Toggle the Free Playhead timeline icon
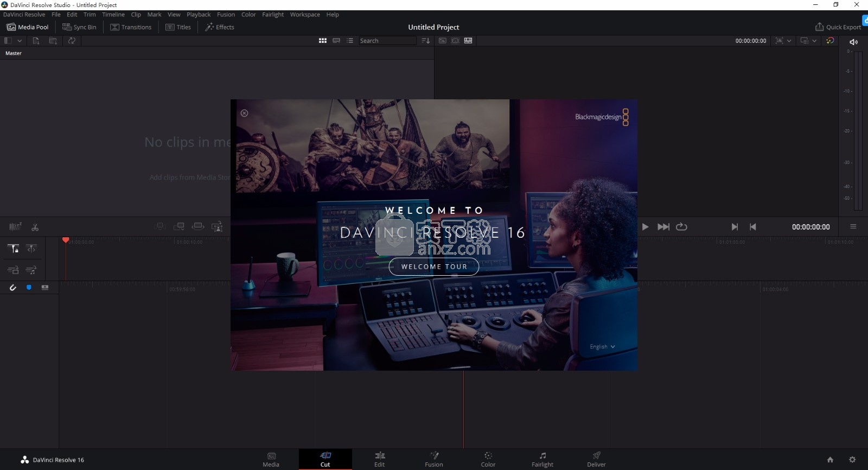The width and height of the screenshot is (868, 470). 31,249
